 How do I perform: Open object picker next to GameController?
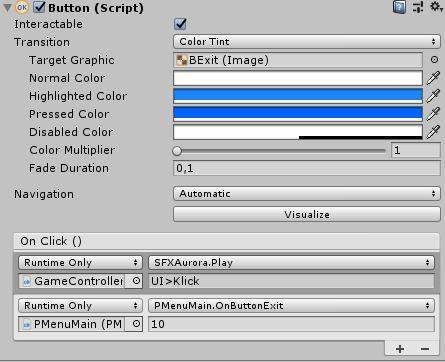(x=136, y=281)
